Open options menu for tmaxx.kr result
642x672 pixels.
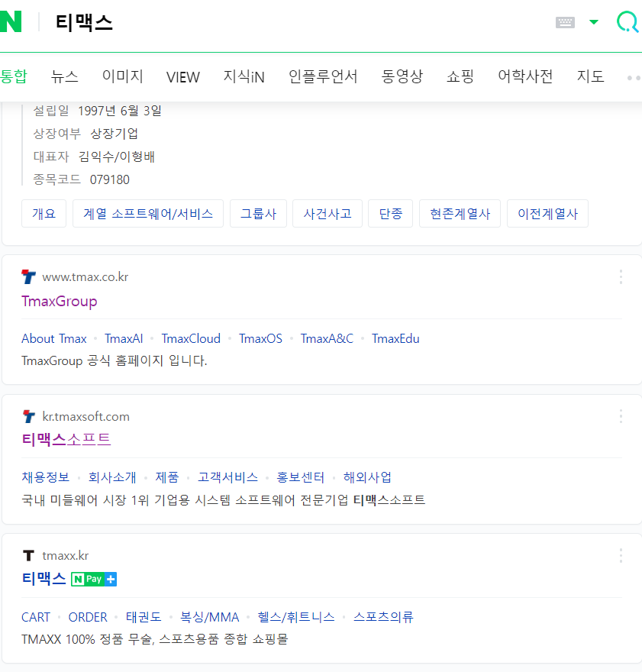coord(621,556)
